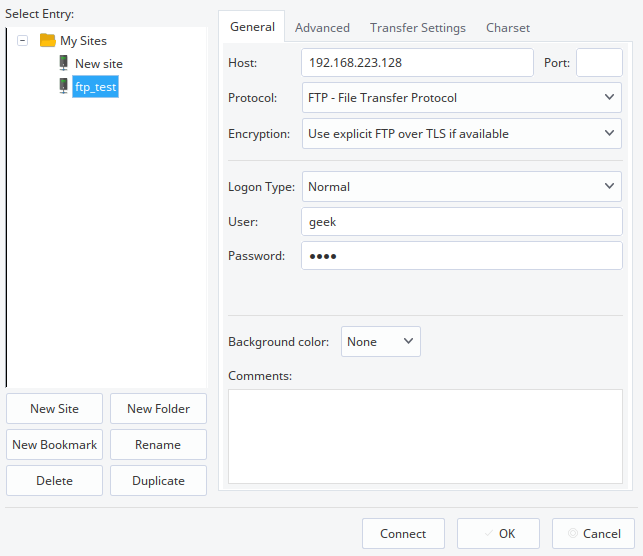The height and width of the screenshot is (556, 643).
Task: Confirm with the OK button
Action: pos(498,533)
